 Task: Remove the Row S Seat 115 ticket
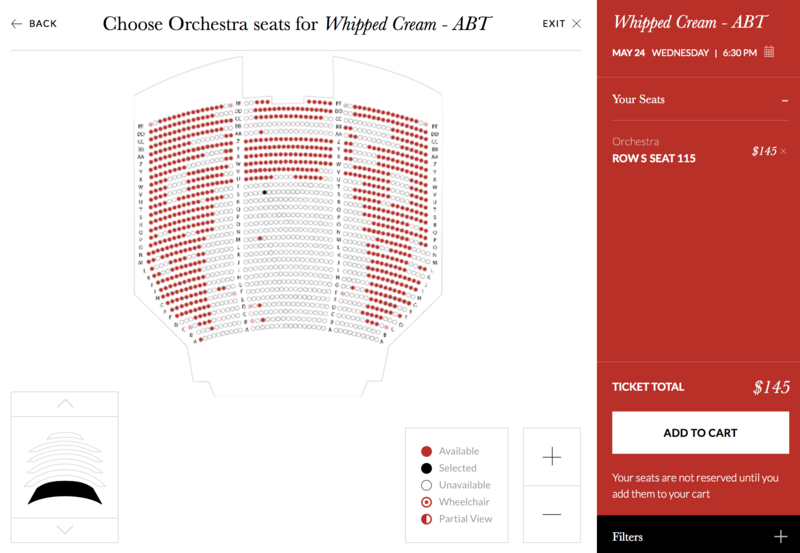point(784,151)
